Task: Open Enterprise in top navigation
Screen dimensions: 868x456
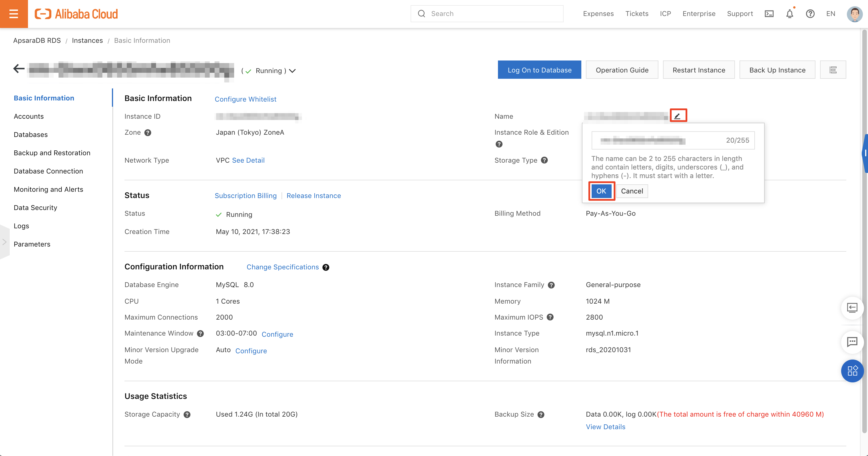Action: click(x=698, y=14)
